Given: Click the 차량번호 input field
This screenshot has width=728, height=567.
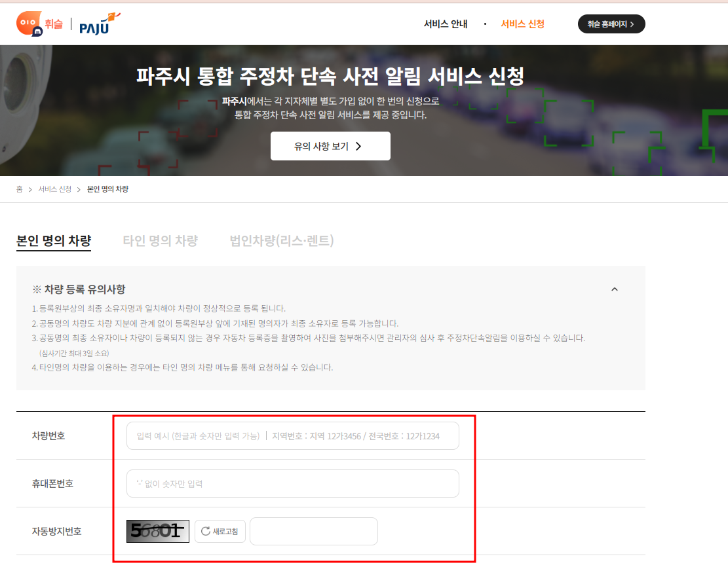Looking at the screenshot, I should (x=293, y=435).
